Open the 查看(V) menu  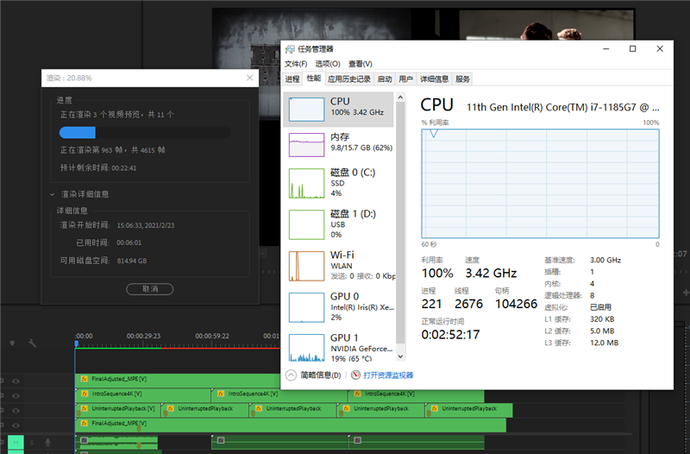[x=360, y=64]
